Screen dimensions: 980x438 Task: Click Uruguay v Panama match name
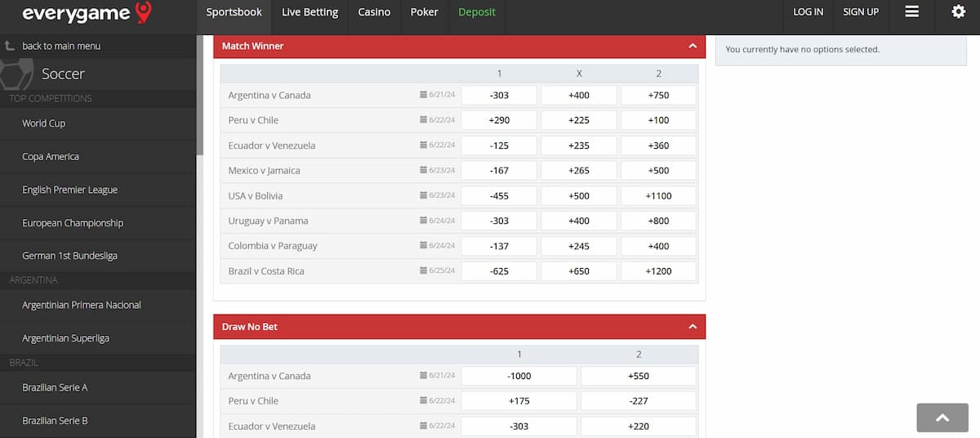coord(269,221)
